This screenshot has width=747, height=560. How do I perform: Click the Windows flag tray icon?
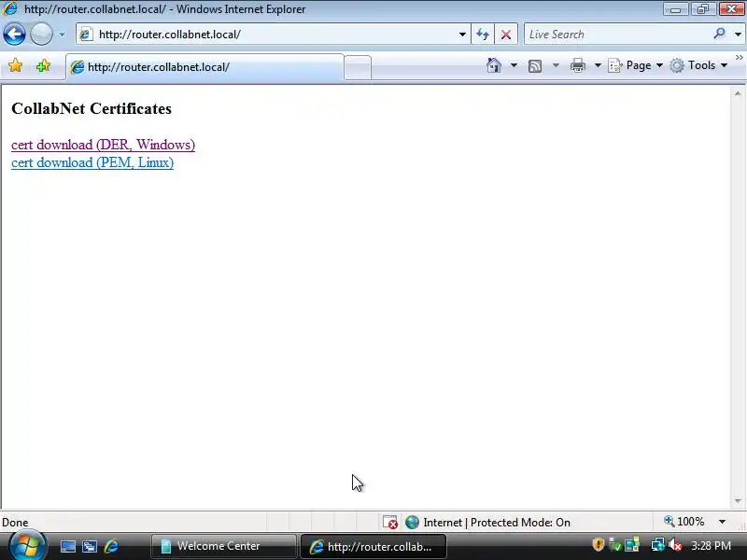632,545
